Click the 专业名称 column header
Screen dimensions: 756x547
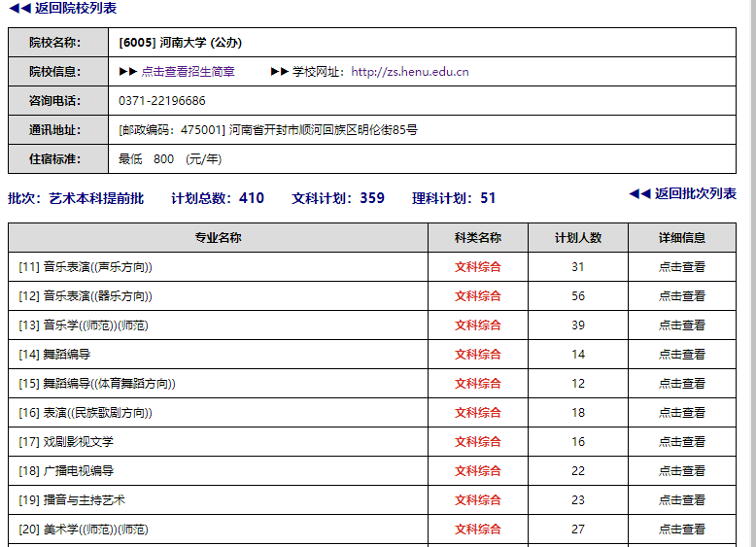click(218, 238)
